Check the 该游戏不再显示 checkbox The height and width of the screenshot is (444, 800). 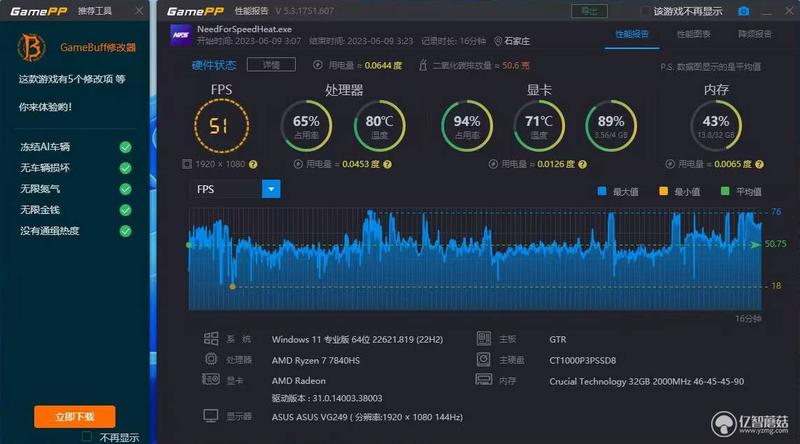click(x=645, y=11)
